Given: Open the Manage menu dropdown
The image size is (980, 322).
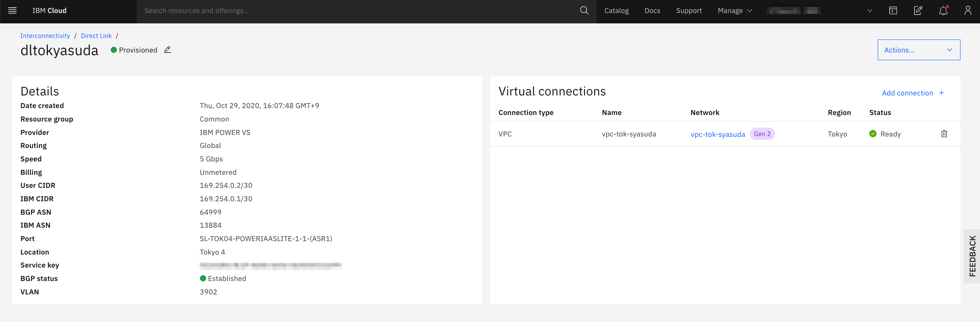Looking at the screenshot, I should point(735,11).
